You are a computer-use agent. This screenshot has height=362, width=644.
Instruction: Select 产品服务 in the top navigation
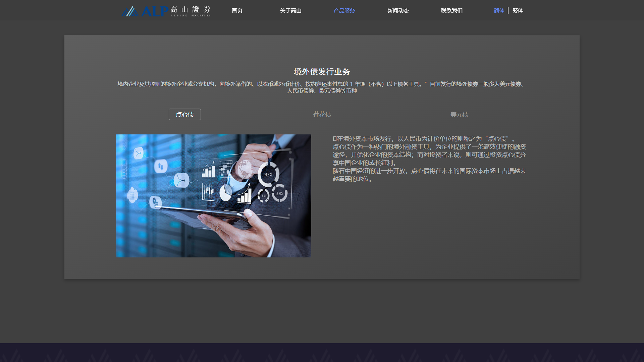(x=344, y=11)
